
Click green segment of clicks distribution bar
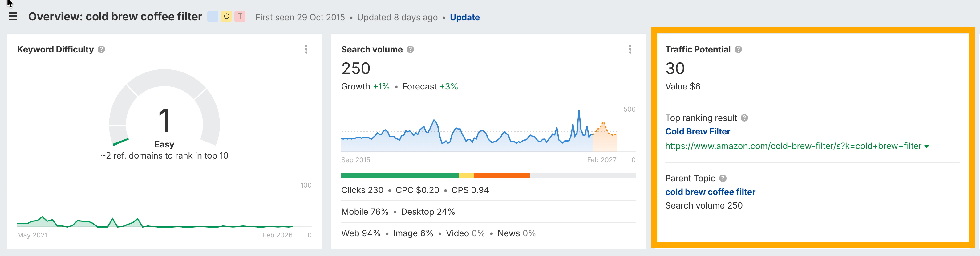pos(399,176)
